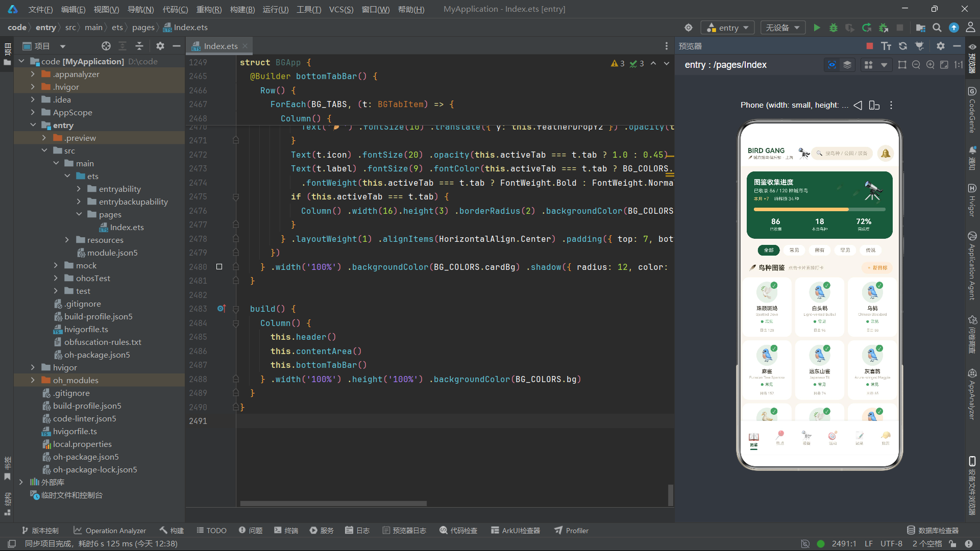Open the user account profile icon
This screenshot has width=980, height=551.
click(970, 28)
